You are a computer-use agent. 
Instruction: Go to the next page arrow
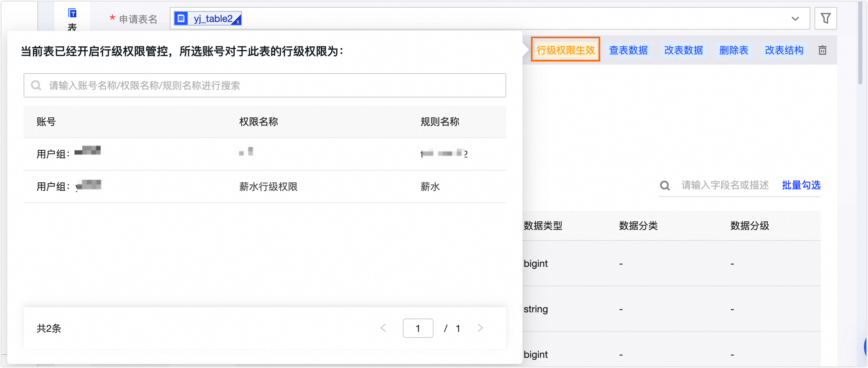pyautogui.click(x=480, y=328)
